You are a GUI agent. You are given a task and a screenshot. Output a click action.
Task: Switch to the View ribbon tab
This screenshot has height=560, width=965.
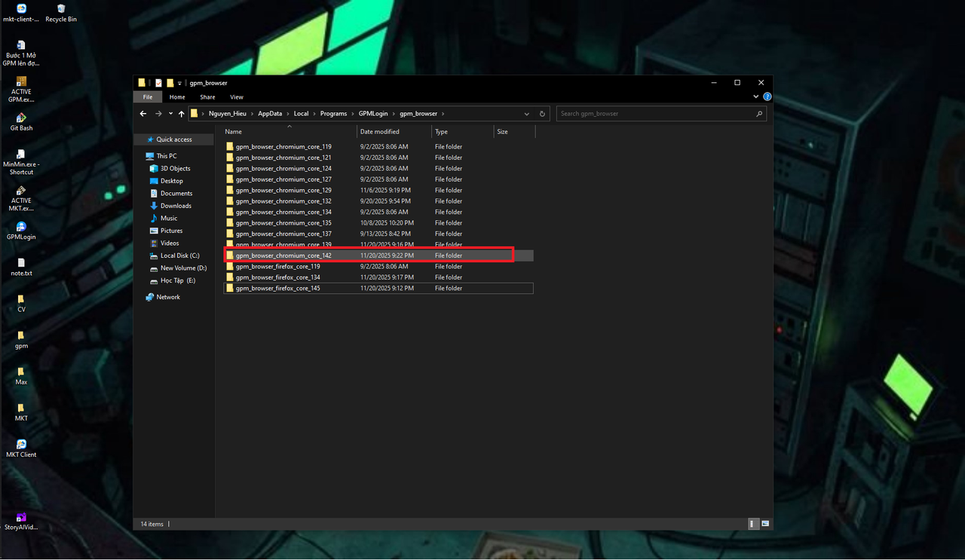click(x=237, y=97)
